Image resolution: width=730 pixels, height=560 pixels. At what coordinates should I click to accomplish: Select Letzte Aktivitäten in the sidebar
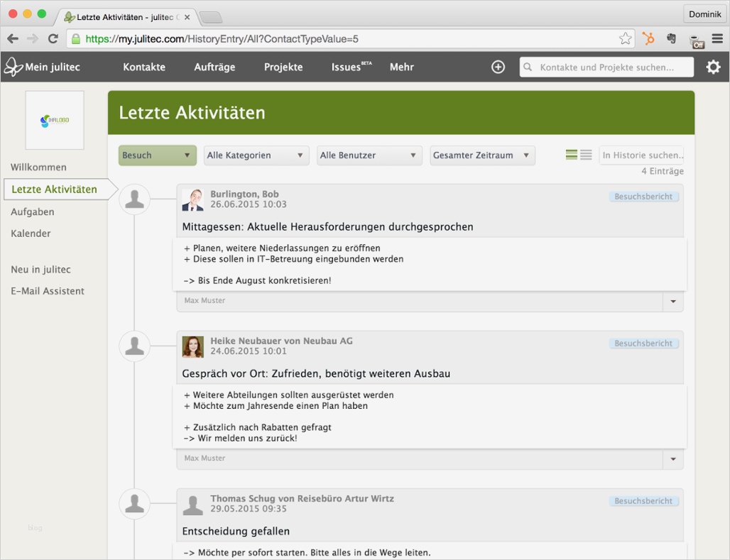tap(55, 190)
